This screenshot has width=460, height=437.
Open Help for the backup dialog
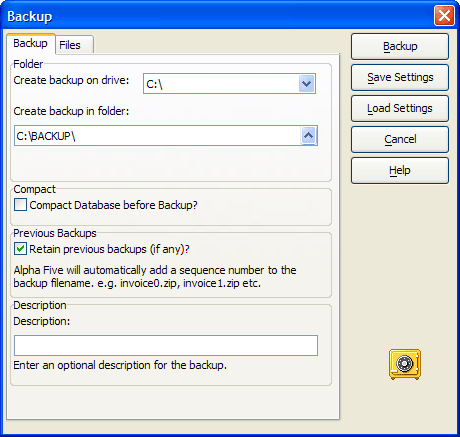click(x=400, y=170)
